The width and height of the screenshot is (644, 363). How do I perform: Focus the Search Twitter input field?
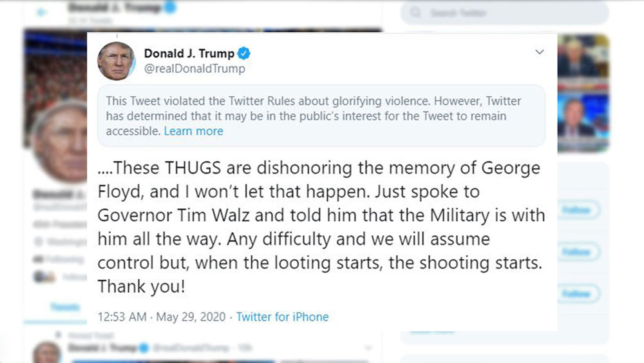pos(509,13)
